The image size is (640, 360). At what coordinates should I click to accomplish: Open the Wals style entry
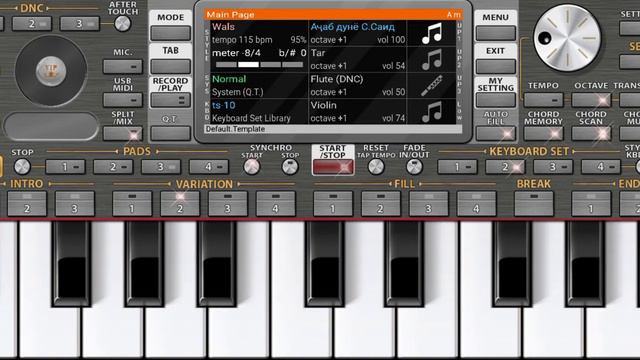click(259, 33)
